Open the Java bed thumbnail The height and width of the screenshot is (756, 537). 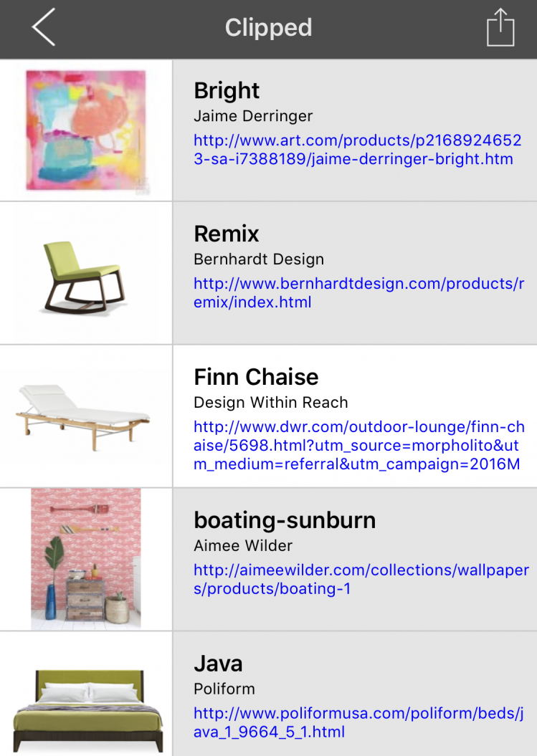point(86,706)
